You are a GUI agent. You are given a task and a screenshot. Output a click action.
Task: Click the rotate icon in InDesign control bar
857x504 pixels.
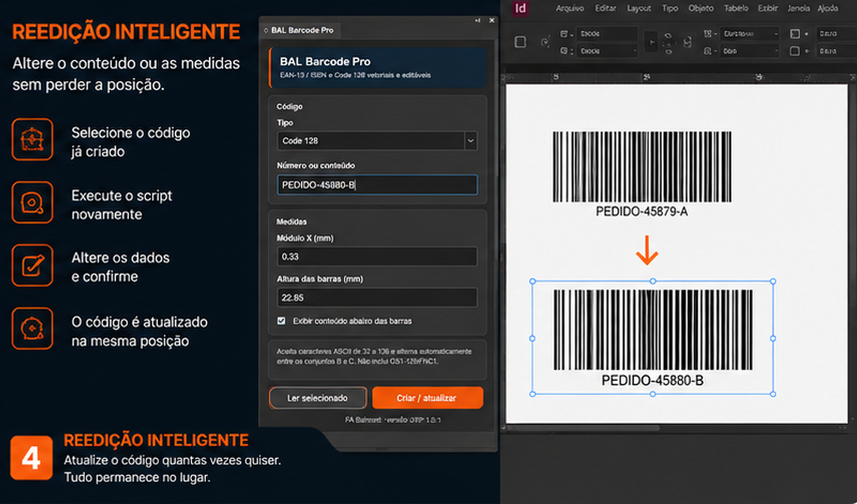coord(545,42)
